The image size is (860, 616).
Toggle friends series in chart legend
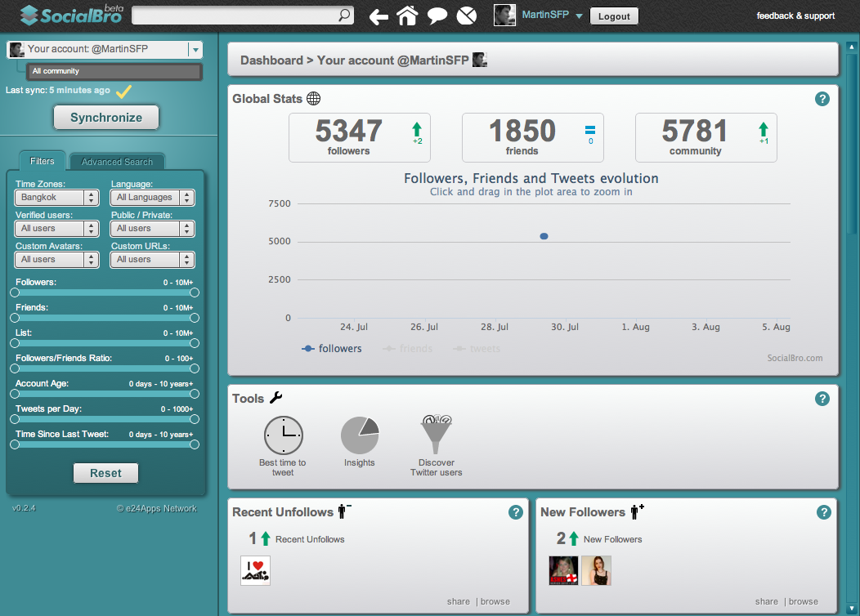coord(407,349)
